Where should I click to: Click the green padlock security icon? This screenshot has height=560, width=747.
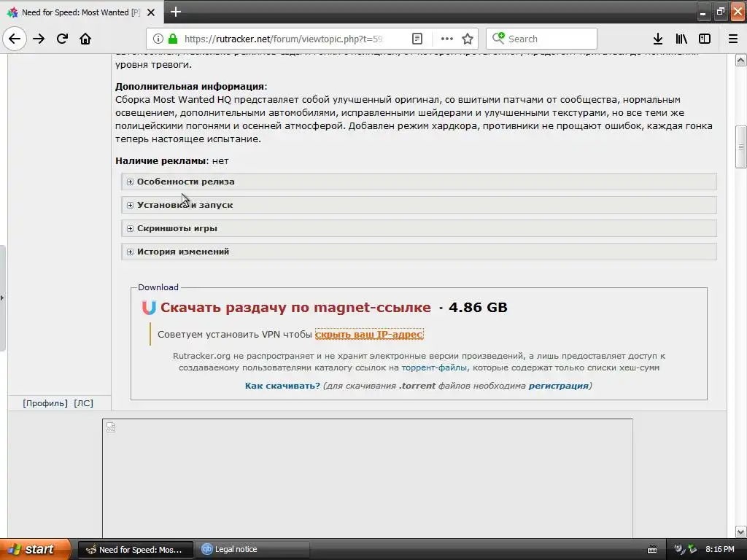pyautogui.click(x=172, y=39)
